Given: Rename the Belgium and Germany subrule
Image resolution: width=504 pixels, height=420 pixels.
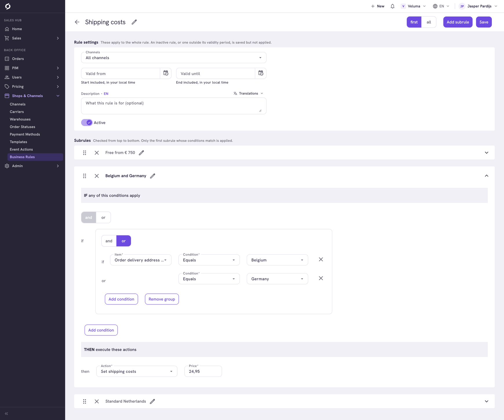Looking at the screenshot, I should pos(153,176).
